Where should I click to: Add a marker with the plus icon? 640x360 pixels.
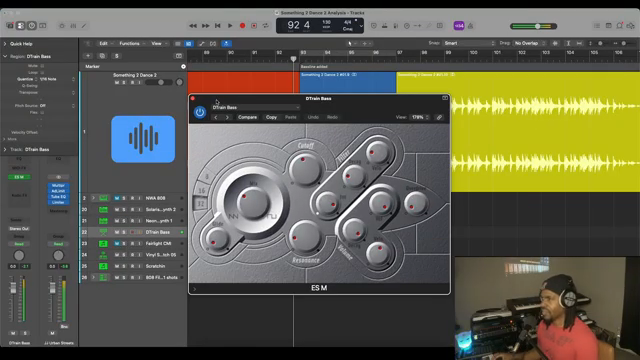183,67
